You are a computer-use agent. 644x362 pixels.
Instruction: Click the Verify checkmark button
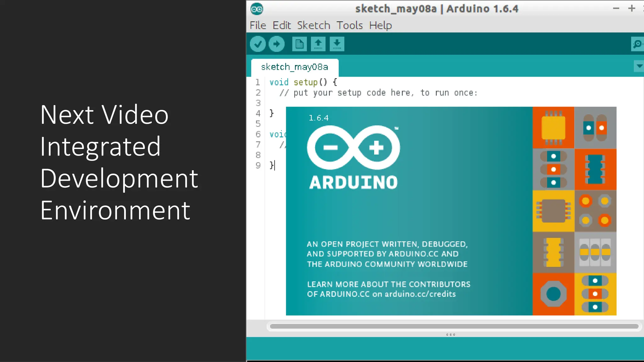pyautogui.click(x=258, y=44)
